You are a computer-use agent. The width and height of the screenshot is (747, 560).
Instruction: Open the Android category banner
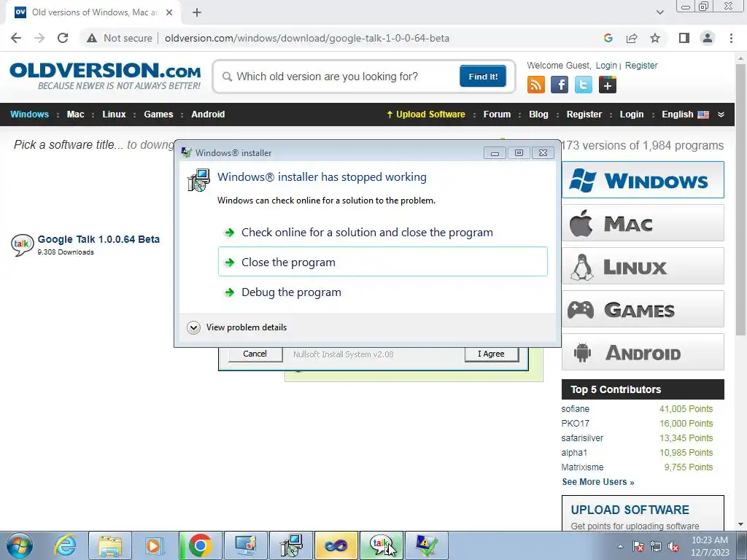click(x=643, y=352)
